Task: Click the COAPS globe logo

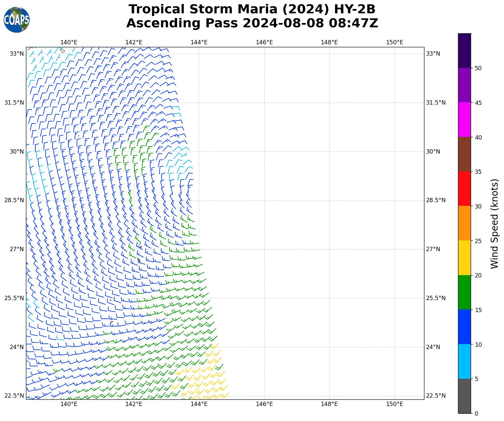Action: pos(17,20)
